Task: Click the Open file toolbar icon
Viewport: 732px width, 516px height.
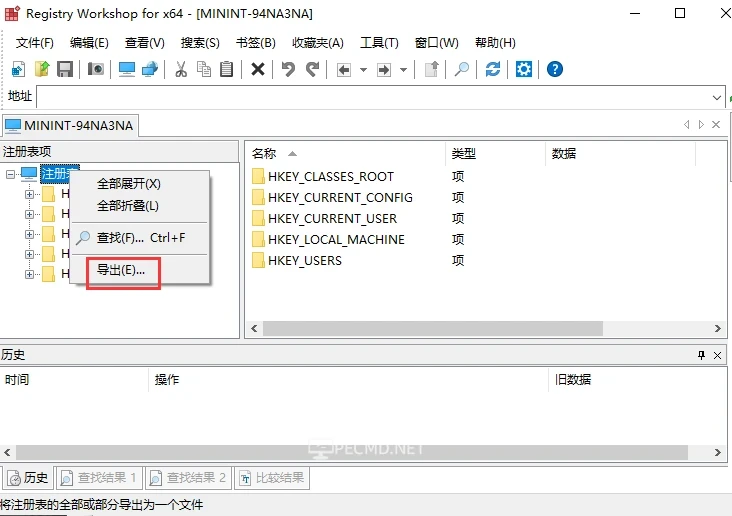Action: pos(42,70)
